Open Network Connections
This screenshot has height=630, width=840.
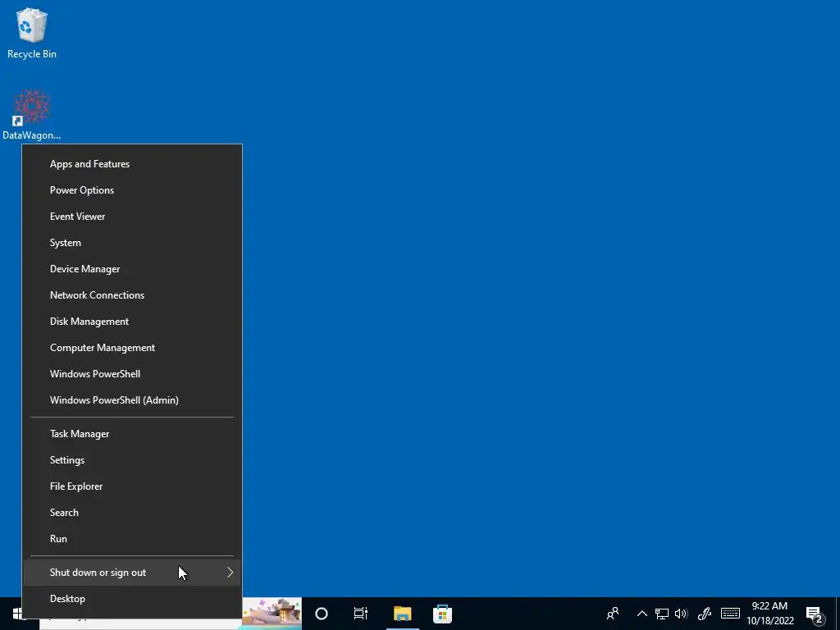tap(132, 295)
